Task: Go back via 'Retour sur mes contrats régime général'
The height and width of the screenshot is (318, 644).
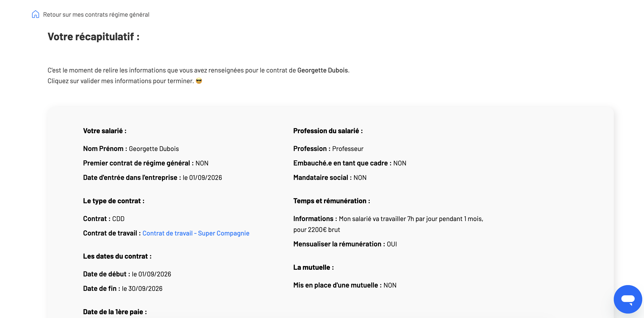Action: coord(96,14)
